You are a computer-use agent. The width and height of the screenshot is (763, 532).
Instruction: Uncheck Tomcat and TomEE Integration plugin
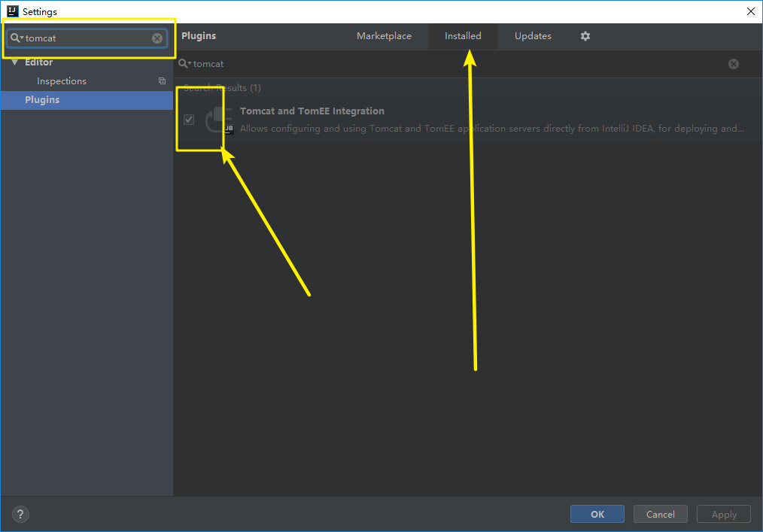(189, 119)
